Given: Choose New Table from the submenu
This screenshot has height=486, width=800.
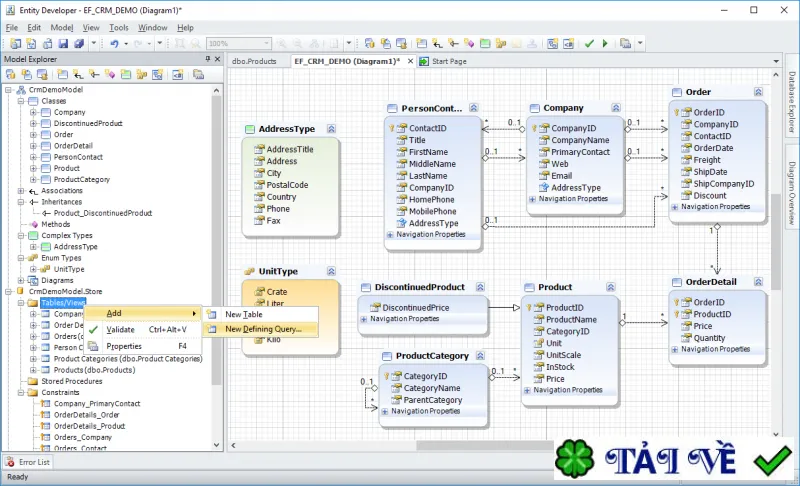Looking at the screenshot, I should [261, 315].
